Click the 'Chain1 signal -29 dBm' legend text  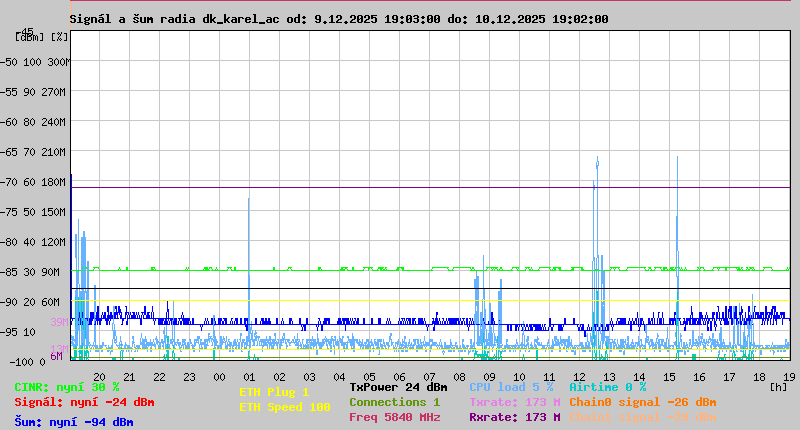pos(642,417)
